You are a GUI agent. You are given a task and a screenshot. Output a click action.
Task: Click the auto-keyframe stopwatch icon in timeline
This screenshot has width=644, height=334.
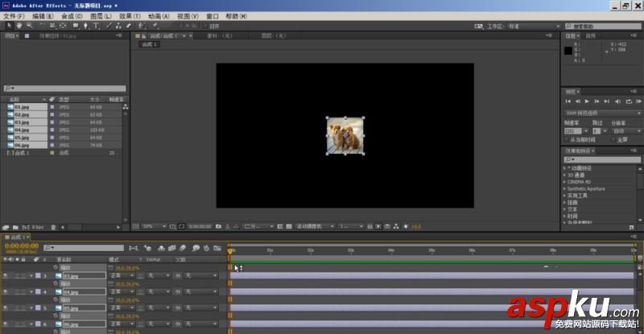click(x=207, y=248)
